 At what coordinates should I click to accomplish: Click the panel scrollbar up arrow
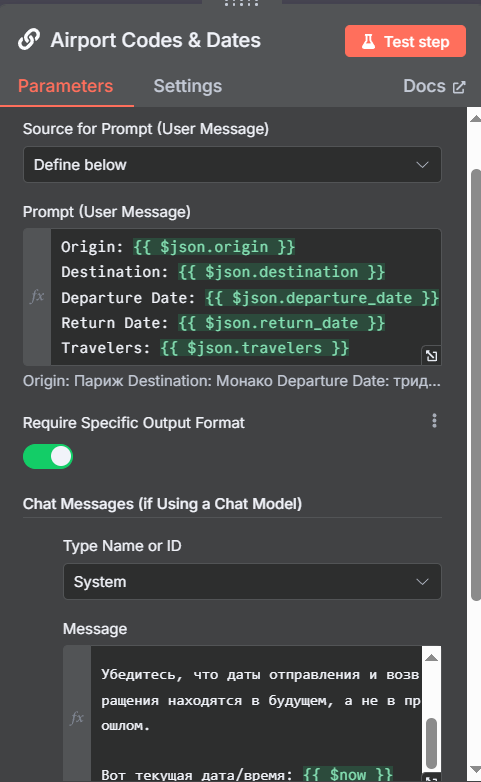click(475, 118)
